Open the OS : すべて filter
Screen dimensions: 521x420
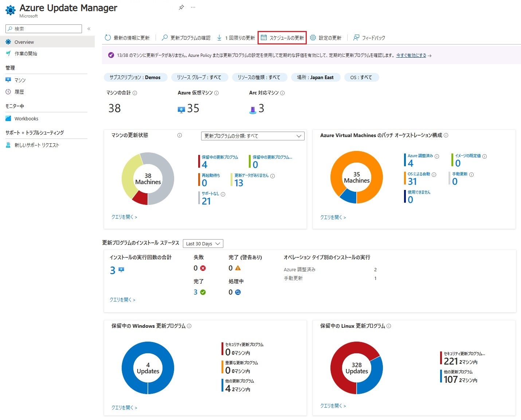361,77
